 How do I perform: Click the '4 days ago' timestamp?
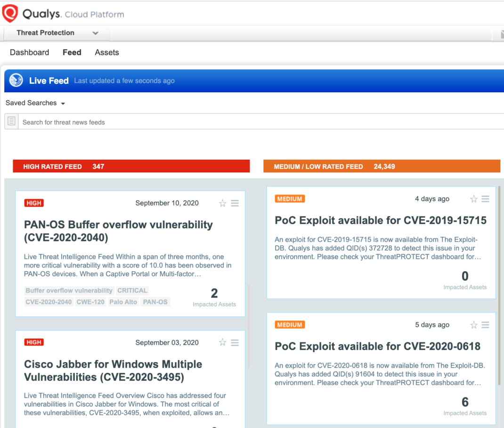click(x=432, y=199)
